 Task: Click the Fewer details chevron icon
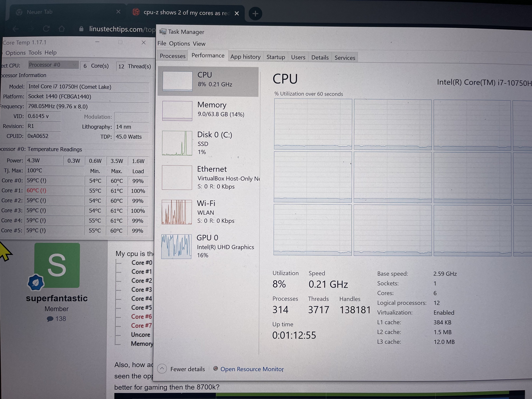click(162, 369)
